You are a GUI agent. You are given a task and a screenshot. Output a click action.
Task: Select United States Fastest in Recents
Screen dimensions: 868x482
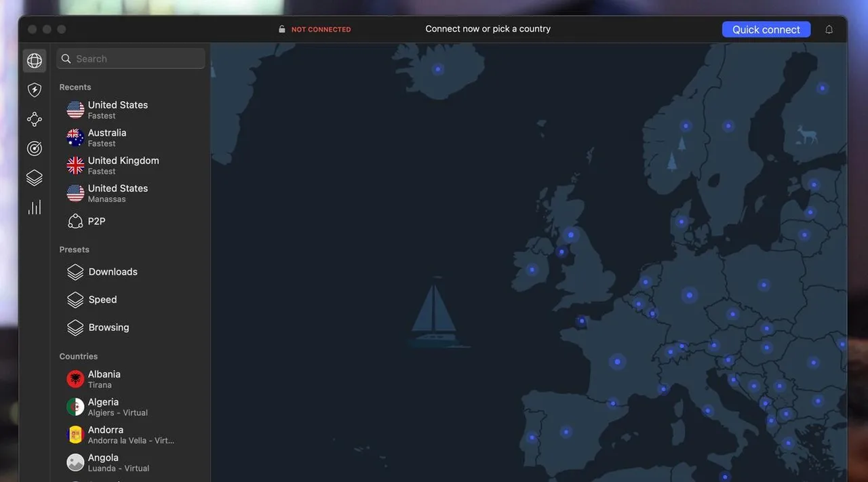tap(118, 110)
